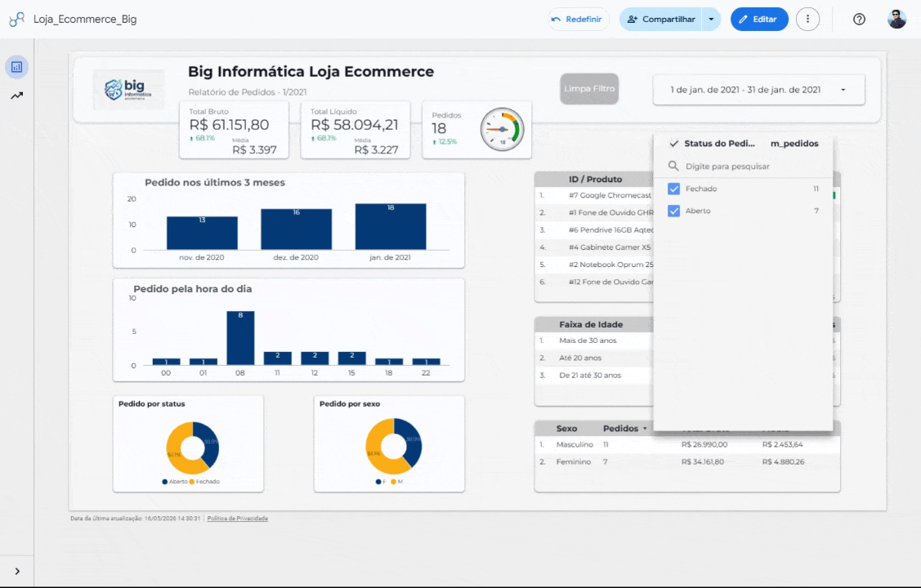Click the dez. de 2020 bar
Image resolution: width=921 pixels, height=588 pixels.
tap(296, 229)
